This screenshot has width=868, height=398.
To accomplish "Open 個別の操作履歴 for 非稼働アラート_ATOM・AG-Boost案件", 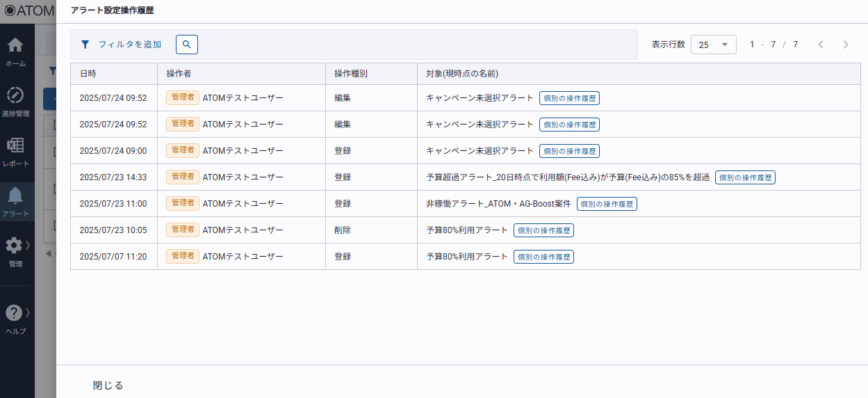I will 607,204.
